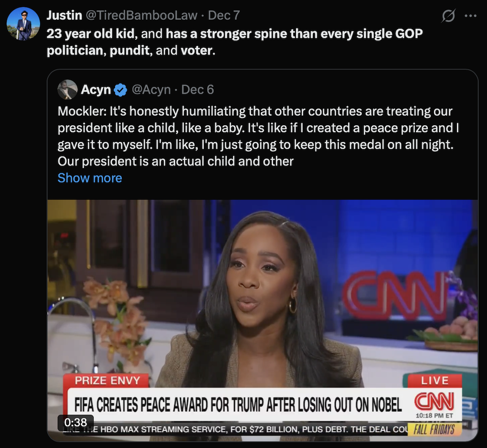Click Justin's post text about spine

tap(234, 42)
